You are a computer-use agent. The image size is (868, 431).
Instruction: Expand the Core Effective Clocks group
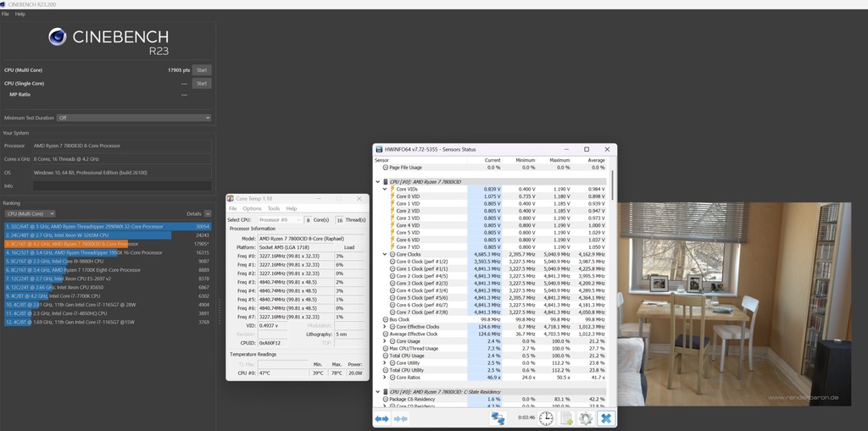(x=385, y=327)
